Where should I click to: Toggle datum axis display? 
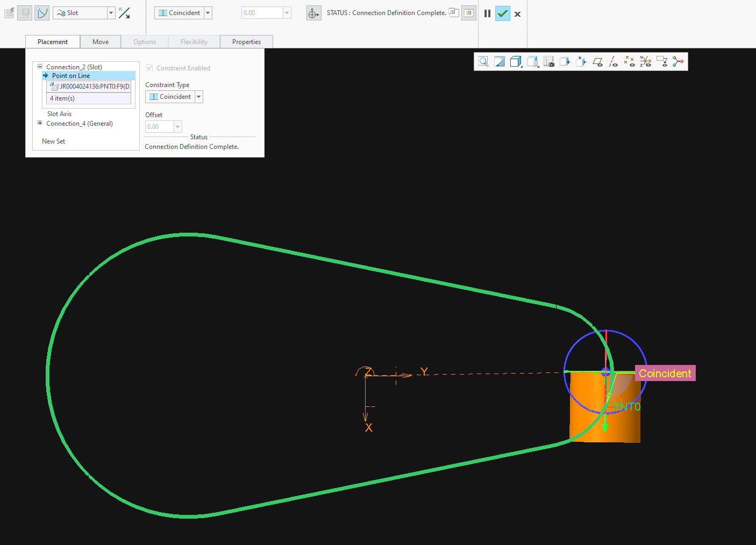614,61
